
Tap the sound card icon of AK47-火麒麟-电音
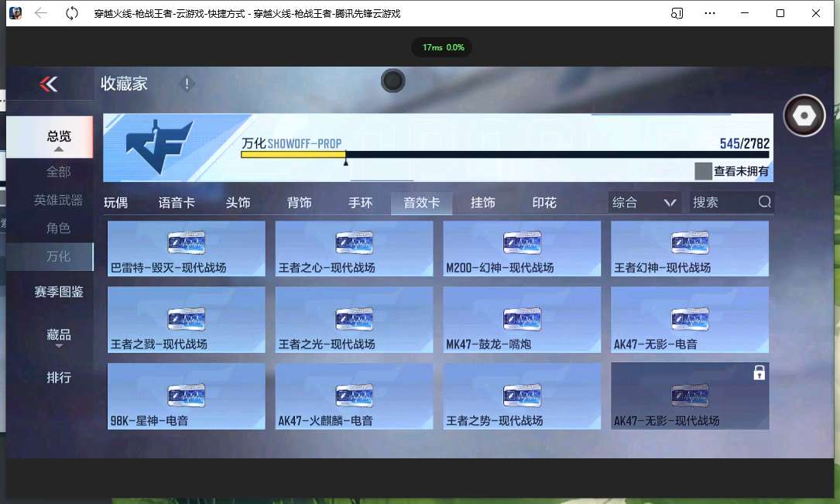tap(354, 396)
